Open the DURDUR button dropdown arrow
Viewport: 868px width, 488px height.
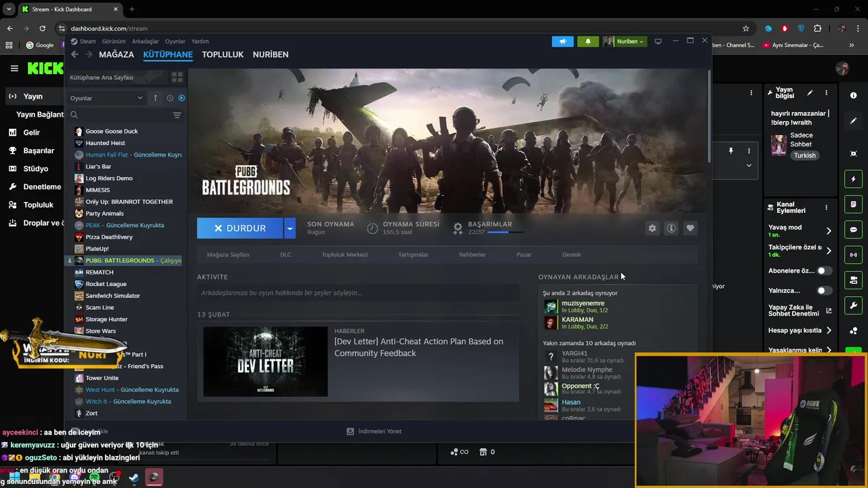click(x=290, y=228)
